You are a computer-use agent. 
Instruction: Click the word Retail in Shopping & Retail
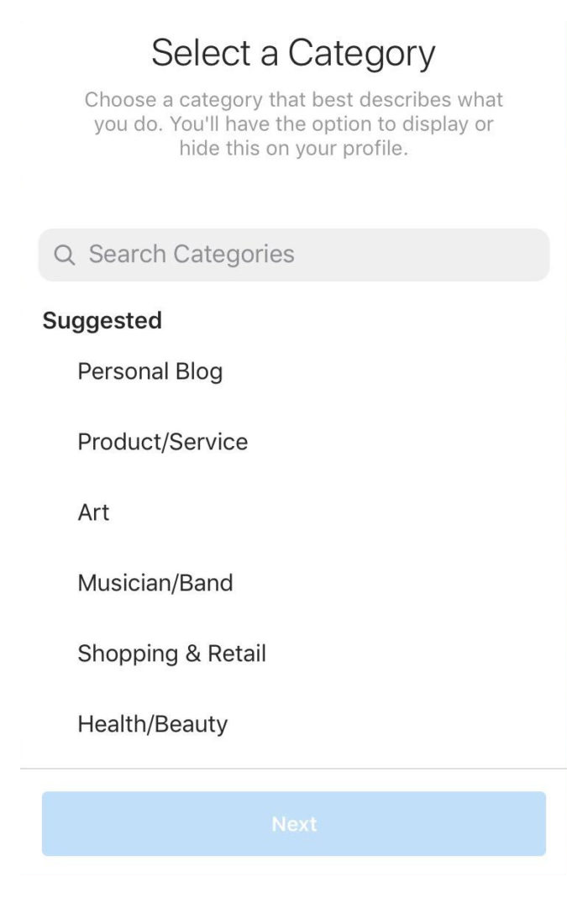click(x=236, y=654)
